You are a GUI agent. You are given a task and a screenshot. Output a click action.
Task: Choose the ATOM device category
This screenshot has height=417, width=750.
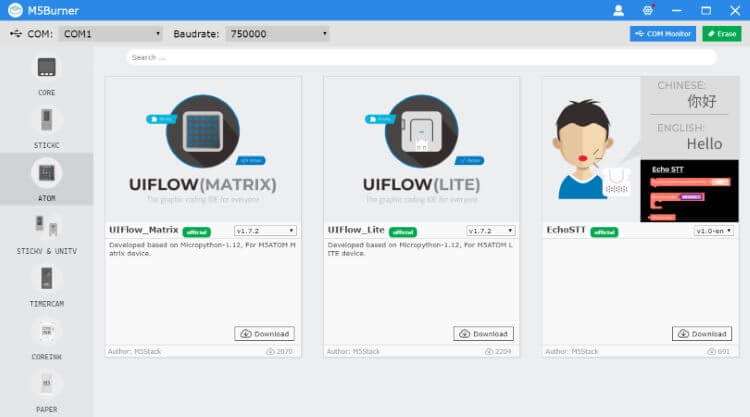tap(46, 174)
